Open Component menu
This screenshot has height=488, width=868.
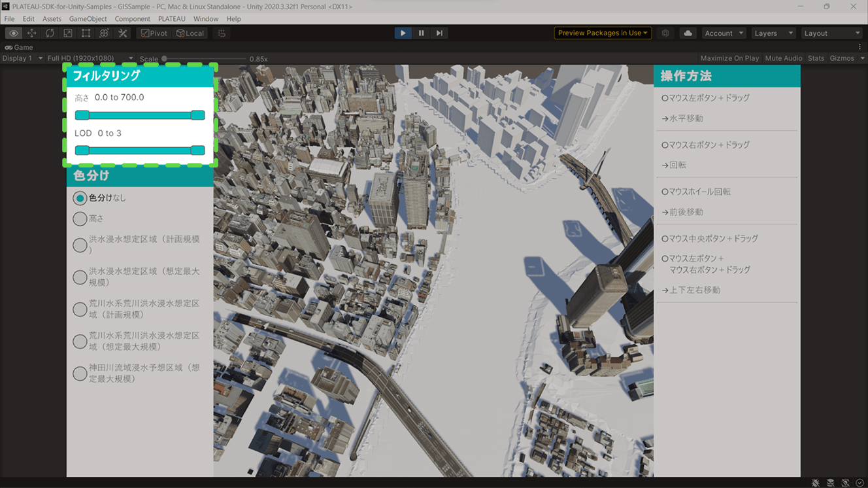(132, 19)
